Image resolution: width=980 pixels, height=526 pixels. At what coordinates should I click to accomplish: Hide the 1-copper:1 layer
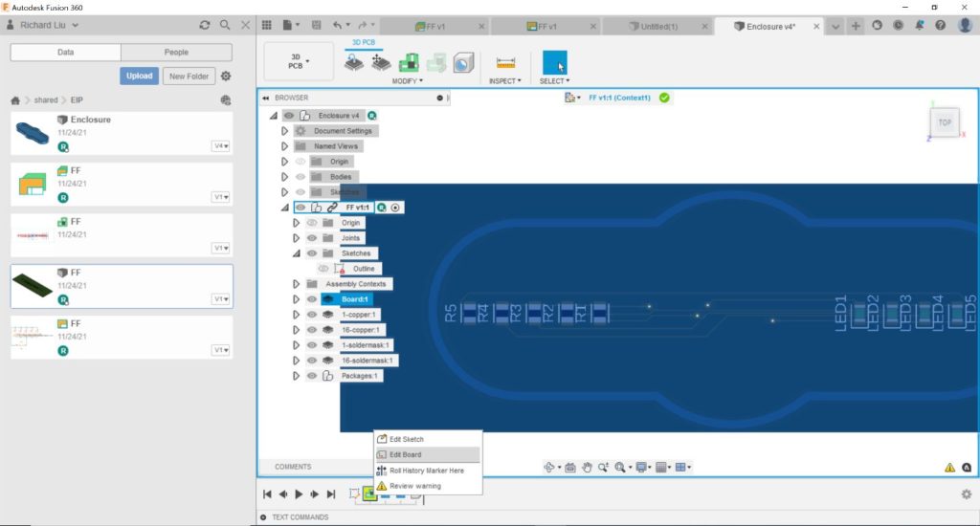click(x=312, y=315)
